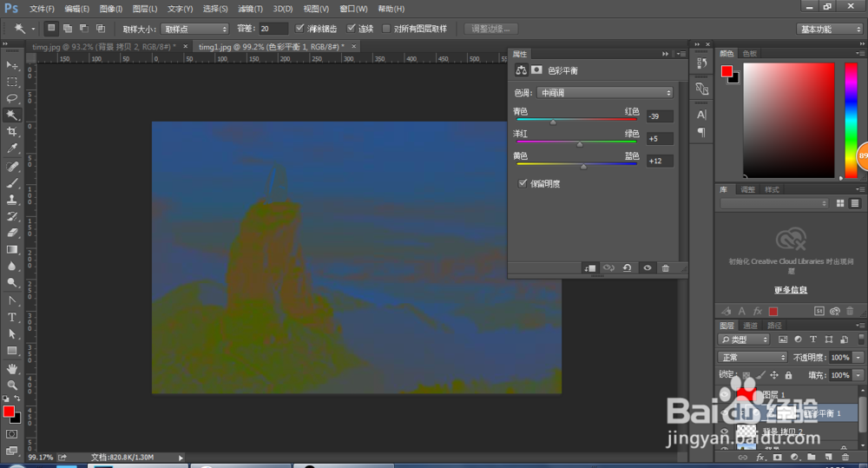
Task: Adjust the 青色-红色 slider handle
Action: tap(552, 122)
